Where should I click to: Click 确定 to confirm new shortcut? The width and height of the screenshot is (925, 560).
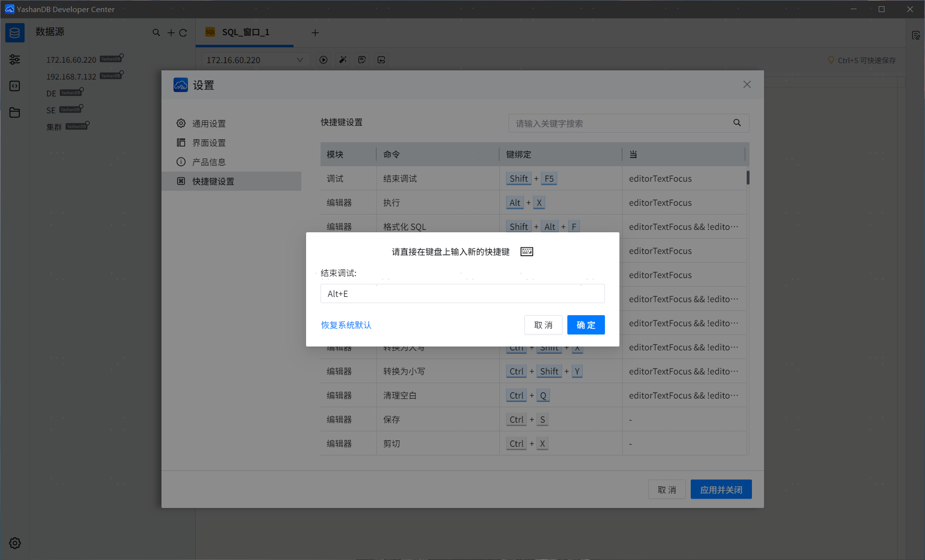586,325
